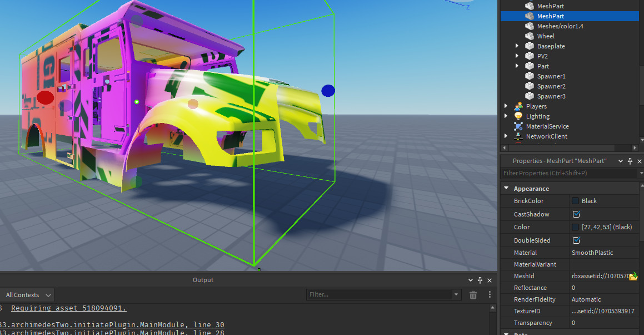
Task: Expand the Players service node
Action: (506, 106)
